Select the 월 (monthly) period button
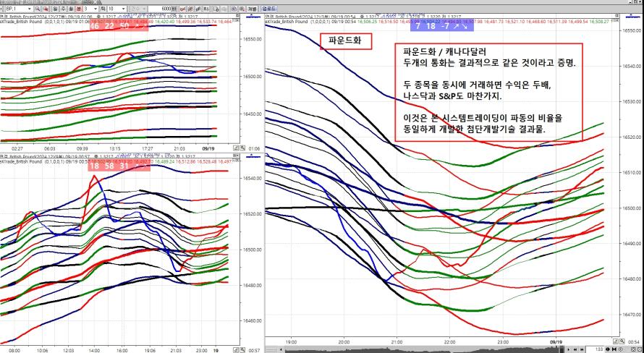644x353 pixels. [71, 9]
